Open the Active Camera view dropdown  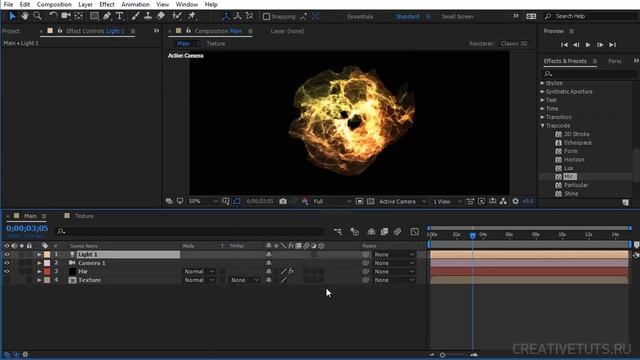402,202
